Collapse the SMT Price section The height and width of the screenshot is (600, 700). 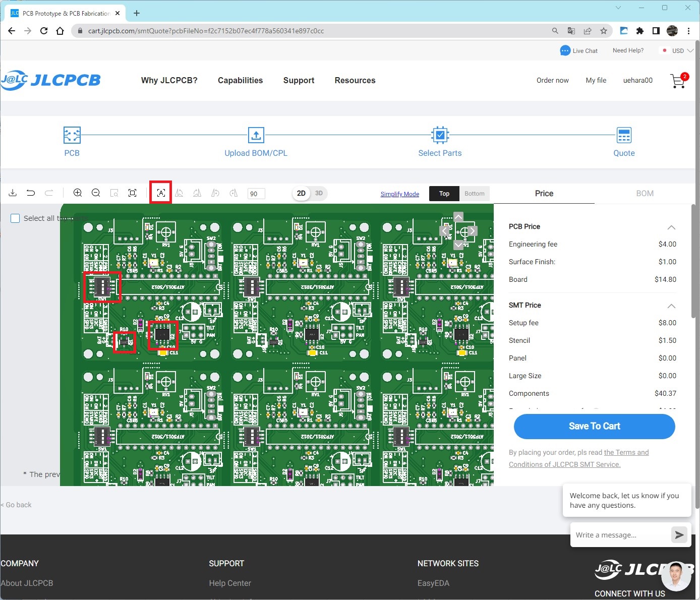(x=671, y=306)
